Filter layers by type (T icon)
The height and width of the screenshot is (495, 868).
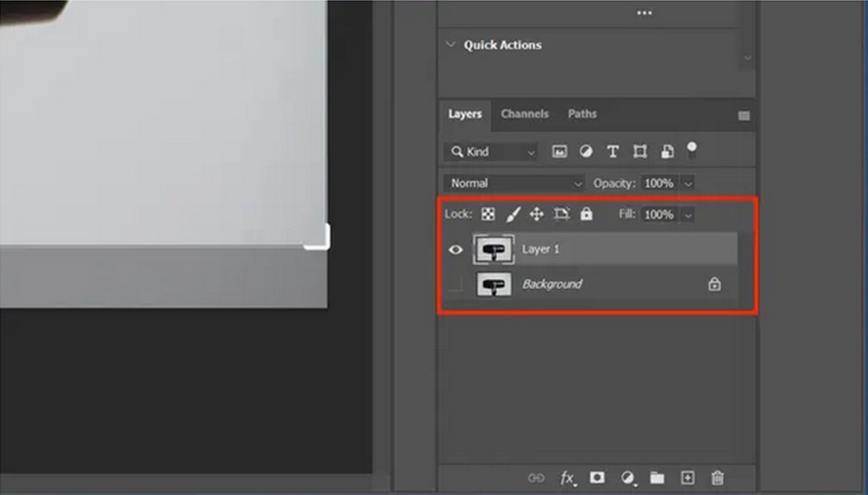click(x=613, y=152)
